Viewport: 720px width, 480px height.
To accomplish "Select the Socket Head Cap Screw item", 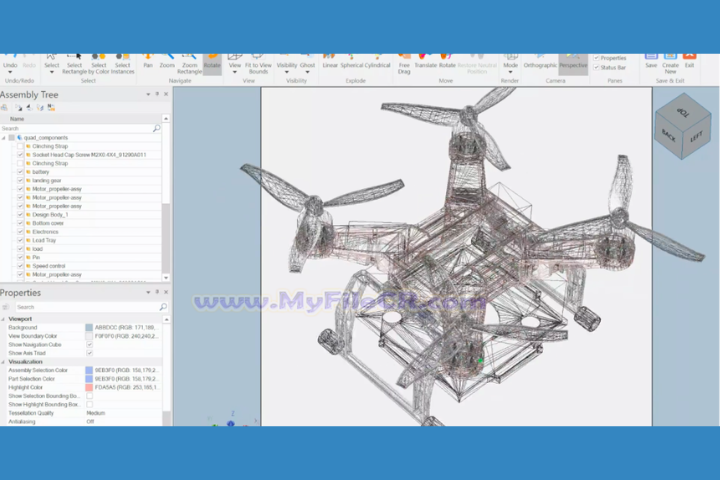I will point(89,155).
